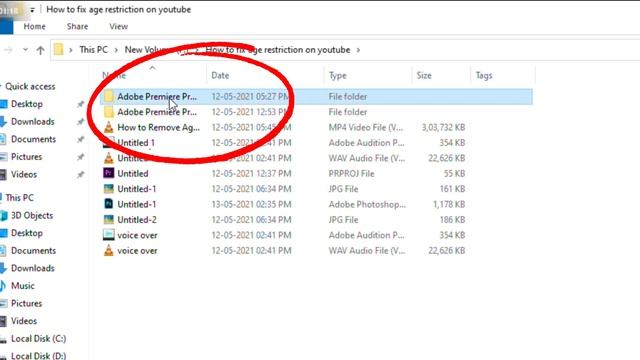Viewport: 640px width, 360px height.
Task: Click the folder icon of first Adobe Premiere folder
Action: [x=109, y=96]
